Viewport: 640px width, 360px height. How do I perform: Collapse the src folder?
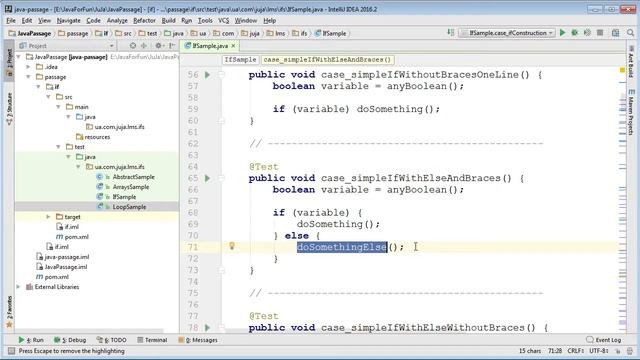[49, 97]
